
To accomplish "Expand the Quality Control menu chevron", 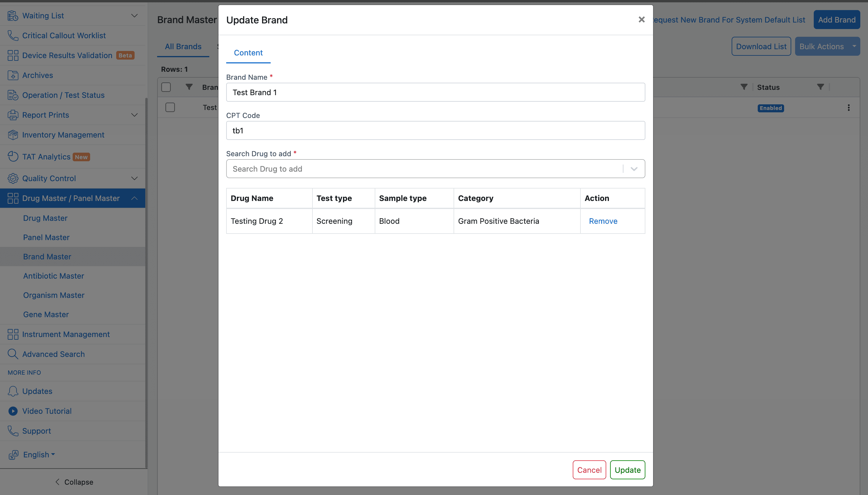I will (135, 178).
